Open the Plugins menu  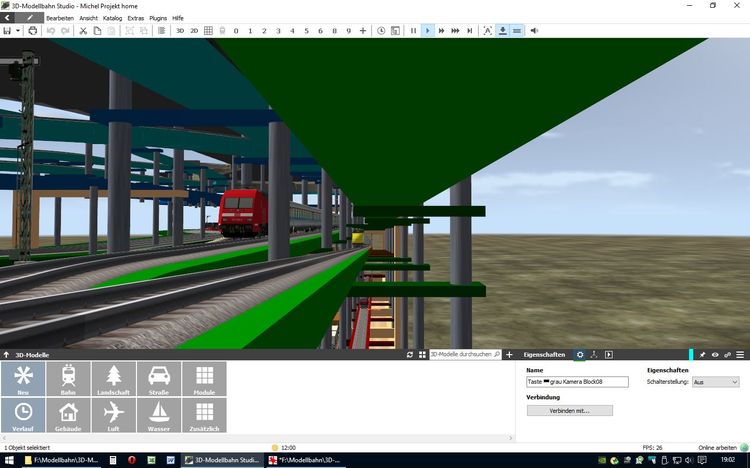tap(158, 18)
